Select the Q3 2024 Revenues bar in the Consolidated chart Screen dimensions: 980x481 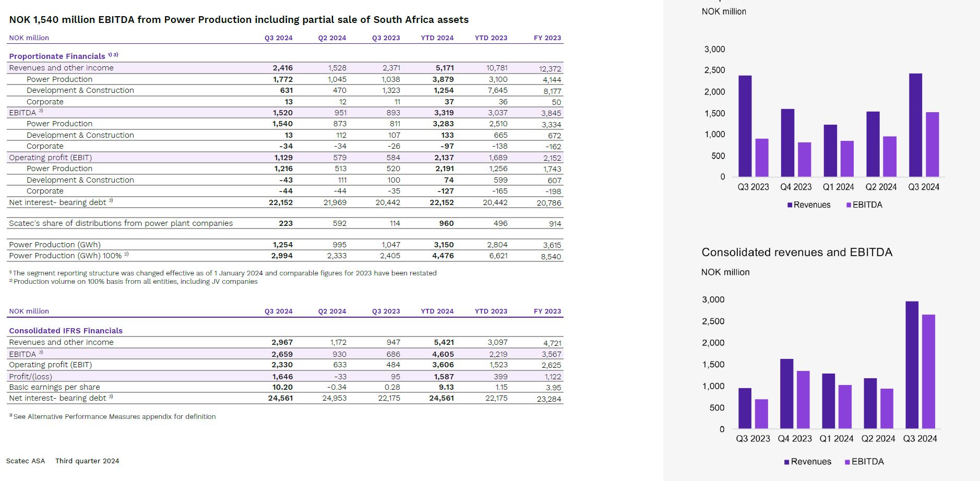(x=912, y=365)
